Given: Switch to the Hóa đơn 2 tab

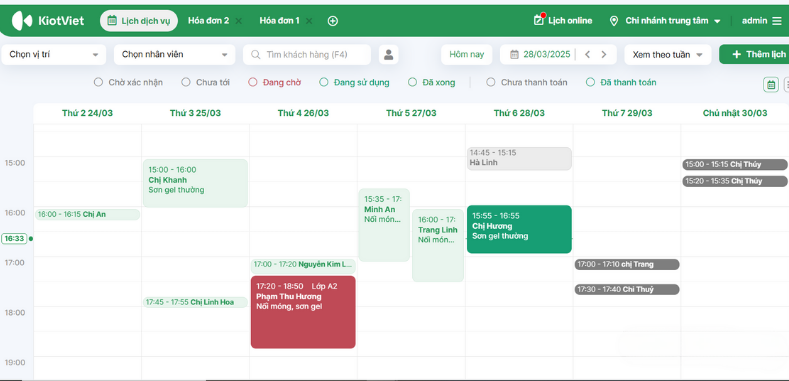Looking at the screenshot, I should pyautogui.click(x=208, y=21).
